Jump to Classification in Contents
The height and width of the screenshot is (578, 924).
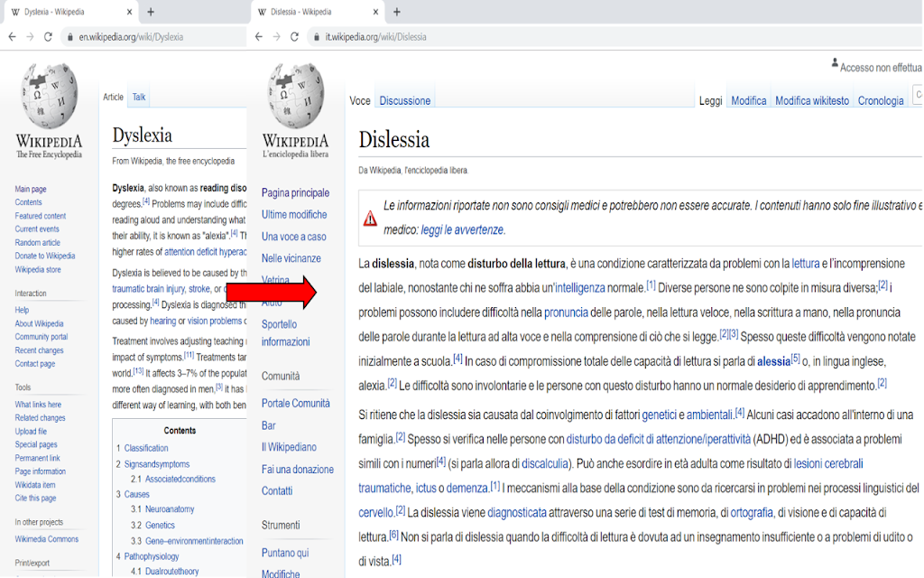[x=146, y=448]
